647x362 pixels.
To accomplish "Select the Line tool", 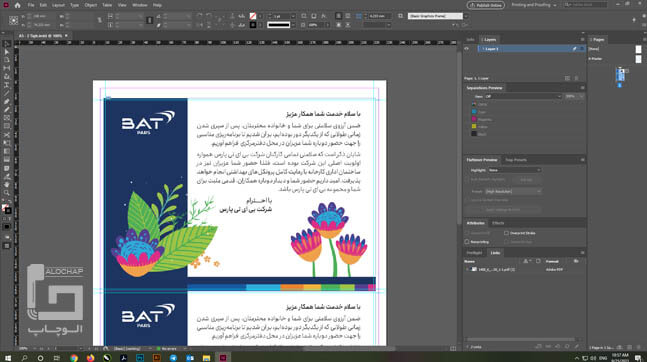I will pos(7,93).
